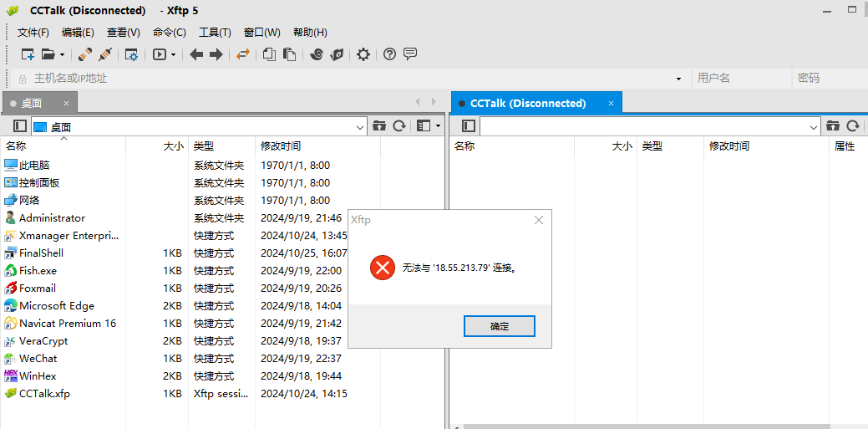Screen dimensions: 868x429
Task: Select WinHex shortcut in file list
Action: 38,375
